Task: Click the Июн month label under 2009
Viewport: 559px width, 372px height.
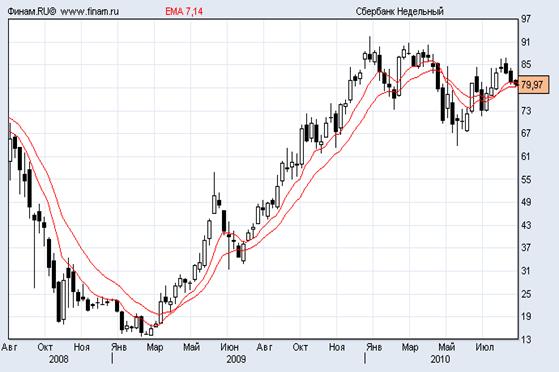Action: 230,347
